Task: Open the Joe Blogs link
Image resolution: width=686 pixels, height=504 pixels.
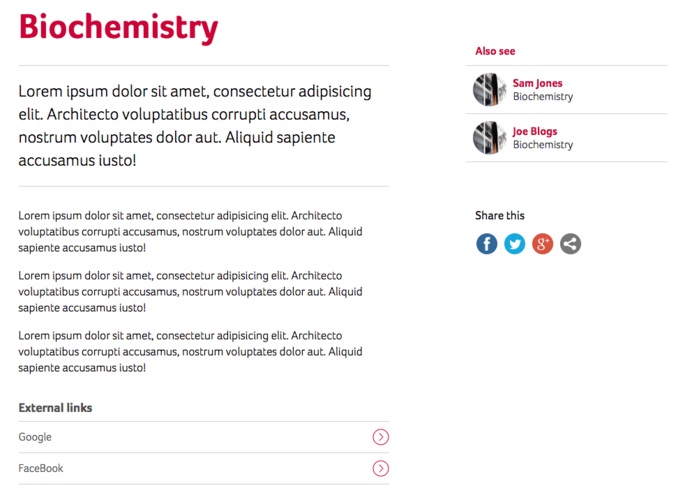Action: point(535,131)
